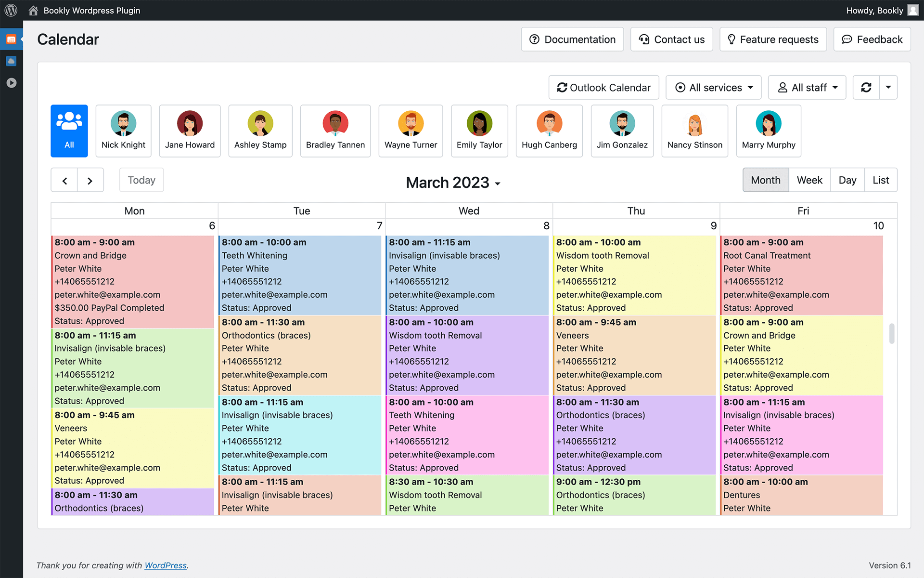This screenshot has height=578, width=924.
Task: Jump to today's date
Action: pyautogui.click(x=141, y=180)
